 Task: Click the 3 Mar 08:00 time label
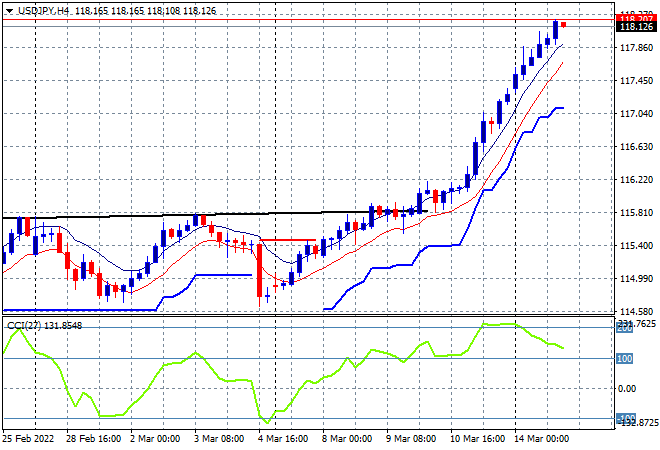click(x=219, y=439)
